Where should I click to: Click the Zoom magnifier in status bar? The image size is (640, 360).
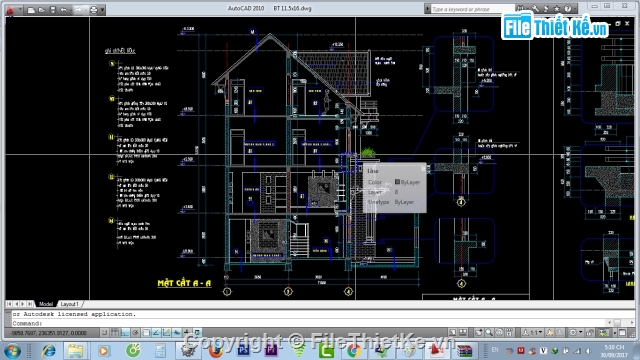click(489, 333)
